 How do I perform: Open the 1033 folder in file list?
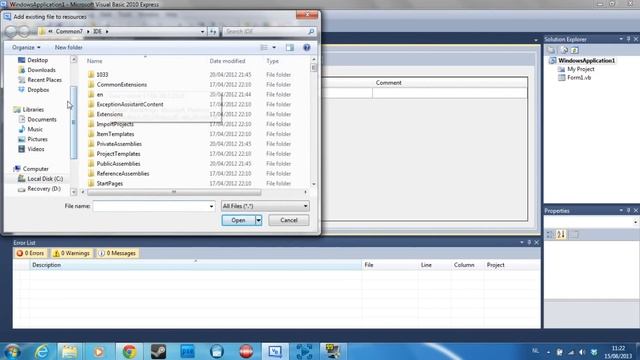point(102,75)
